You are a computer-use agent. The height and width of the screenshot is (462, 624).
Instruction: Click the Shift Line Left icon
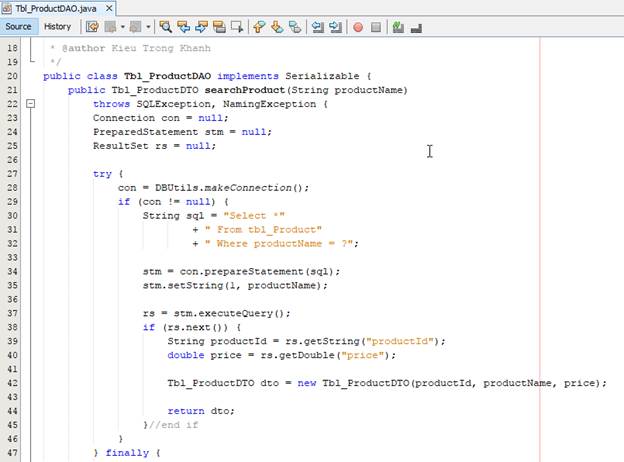[317, 27]
